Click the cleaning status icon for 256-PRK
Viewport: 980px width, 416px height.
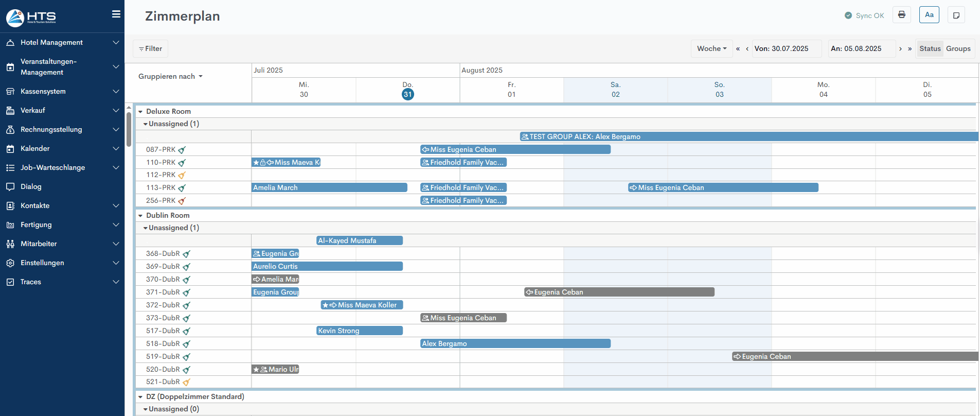[x=182, y=201]
